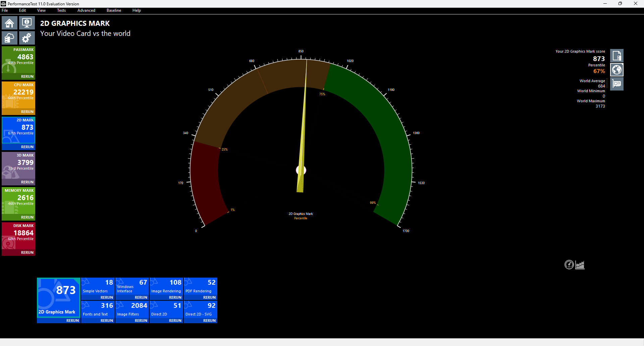Click the PerformanceTest app icon in title bar
This screenshot has width=644, height=346.
[3, 4]
